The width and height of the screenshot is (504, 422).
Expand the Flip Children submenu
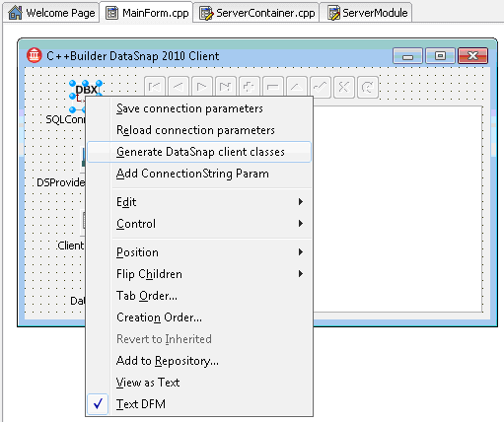pyautogui.click(x=199, y=274)
